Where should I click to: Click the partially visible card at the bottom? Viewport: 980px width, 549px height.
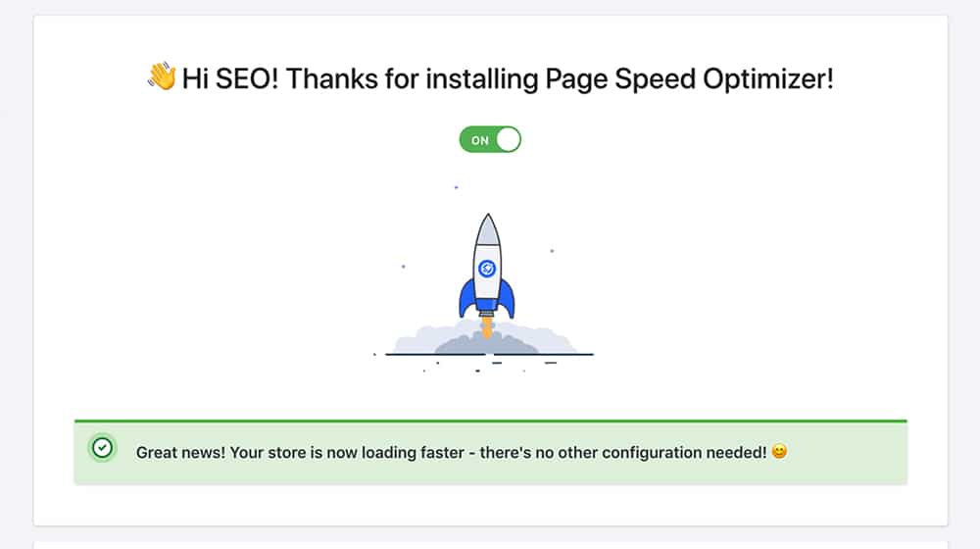coord(491,545)
